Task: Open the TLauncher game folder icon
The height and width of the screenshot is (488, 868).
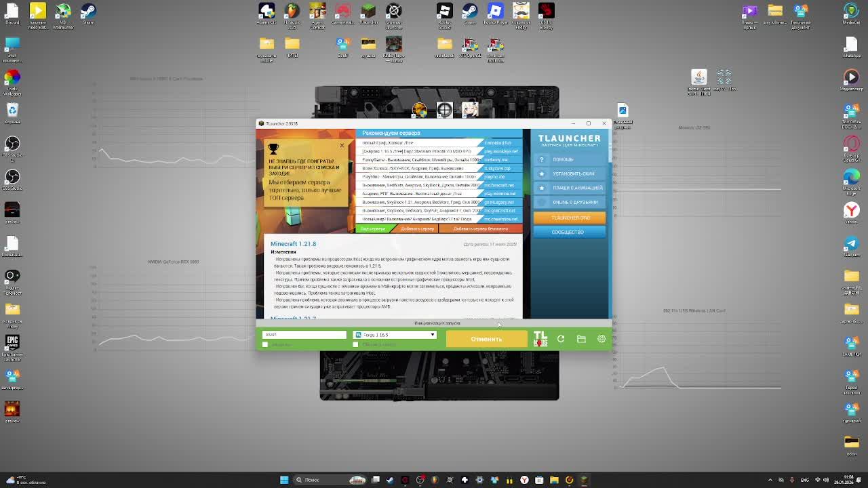Action: coord(581,339)
